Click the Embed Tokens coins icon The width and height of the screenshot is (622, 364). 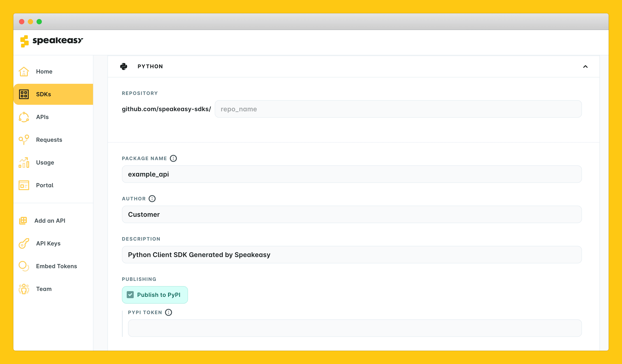point(24,266)
